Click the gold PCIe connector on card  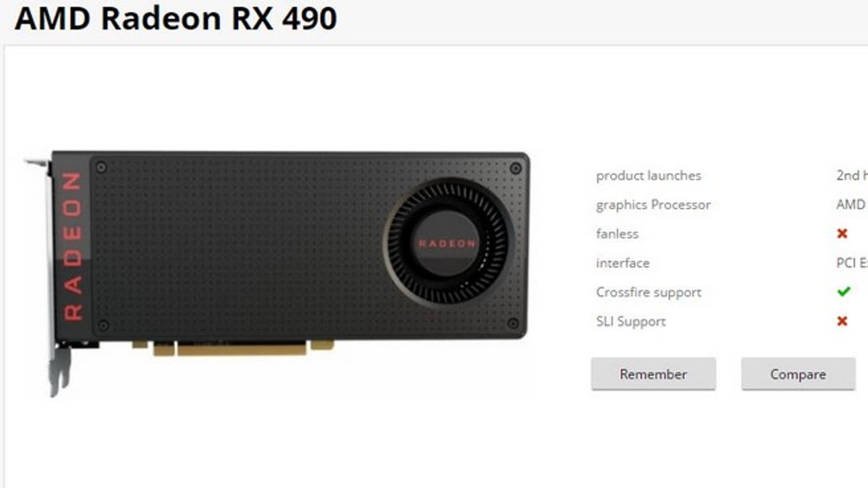(x=233, y=348)
